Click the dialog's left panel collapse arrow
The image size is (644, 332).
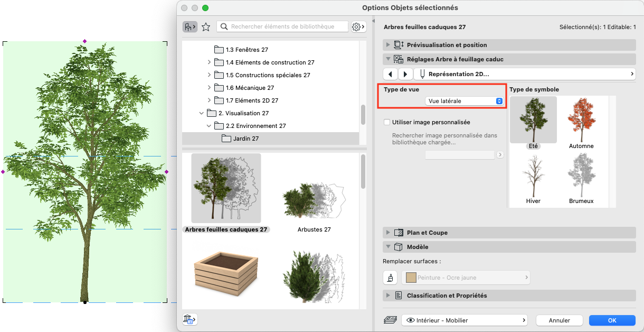pos(373,21)
